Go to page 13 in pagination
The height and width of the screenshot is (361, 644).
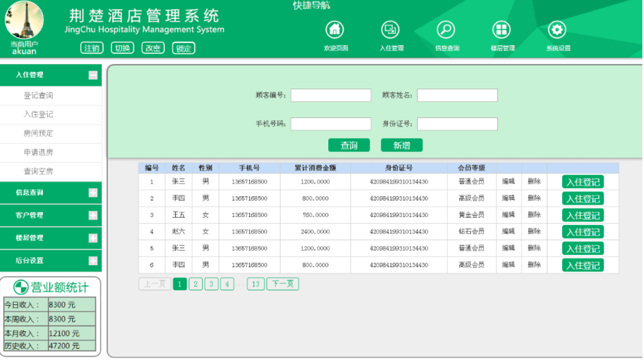tap(255, 284)
